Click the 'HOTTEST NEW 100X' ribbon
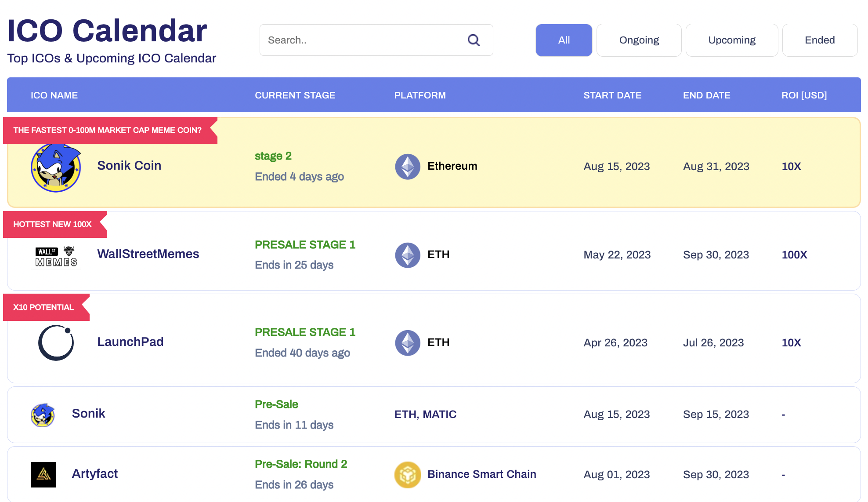Viewport: 868px width, 502px height. [x=55, y=224]
